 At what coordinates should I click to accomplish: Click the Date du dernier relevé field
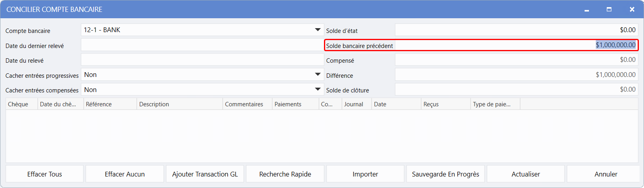(202, 45)
